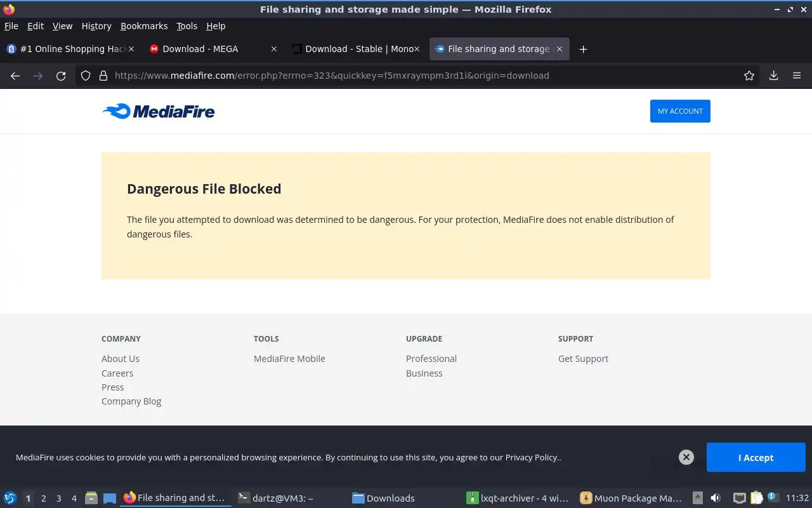
Task: Open the LXQt start menu icon
Action: pos(10,498)
